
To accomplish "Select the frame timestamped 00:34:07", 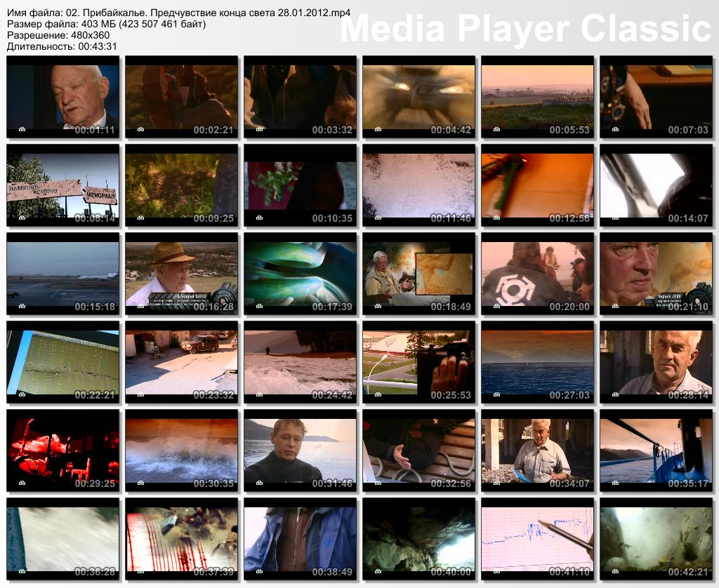I will click(x=537, y=450).
